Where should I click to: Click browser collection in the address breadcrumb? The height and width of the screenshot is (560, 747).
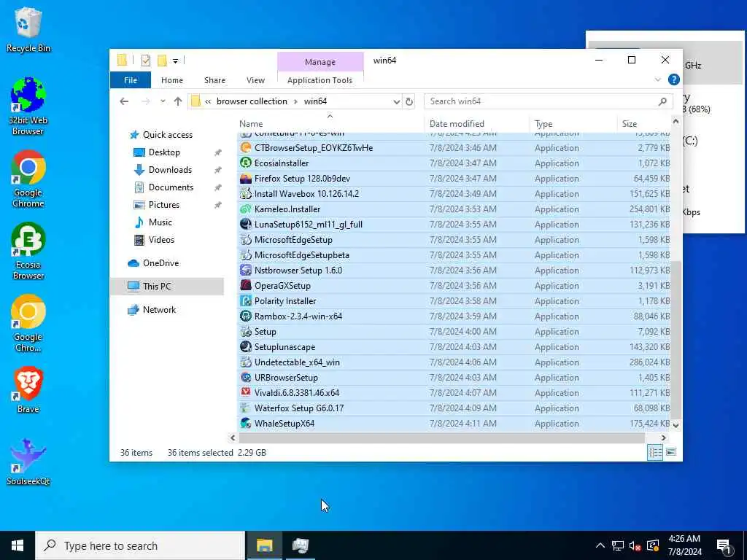click(252, 101)
